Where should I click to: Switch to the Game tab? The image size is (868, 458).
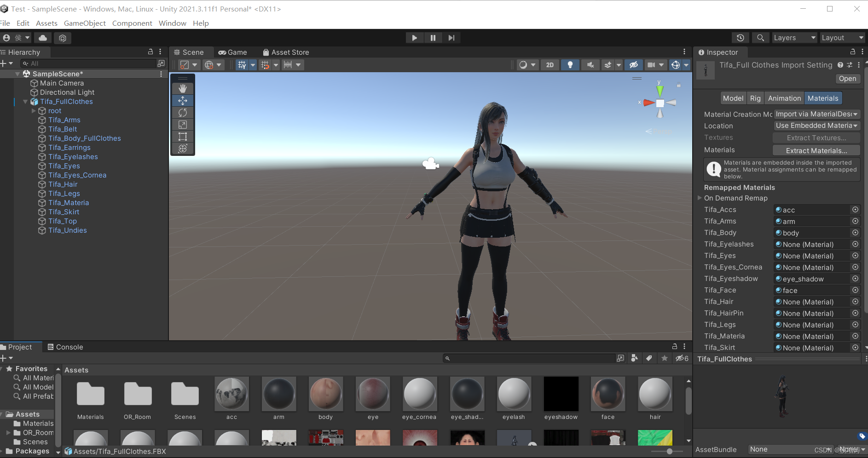click(x=233, y=52)
